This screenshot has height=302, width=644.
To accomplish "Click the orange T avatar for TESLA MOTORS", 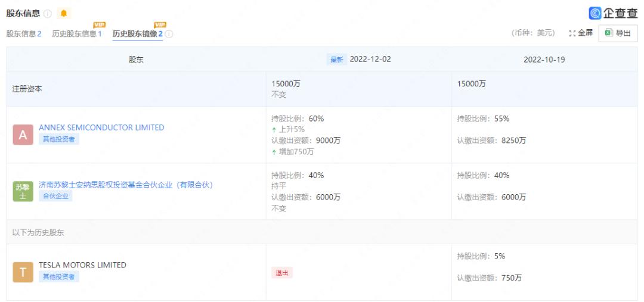I will 23,272.
